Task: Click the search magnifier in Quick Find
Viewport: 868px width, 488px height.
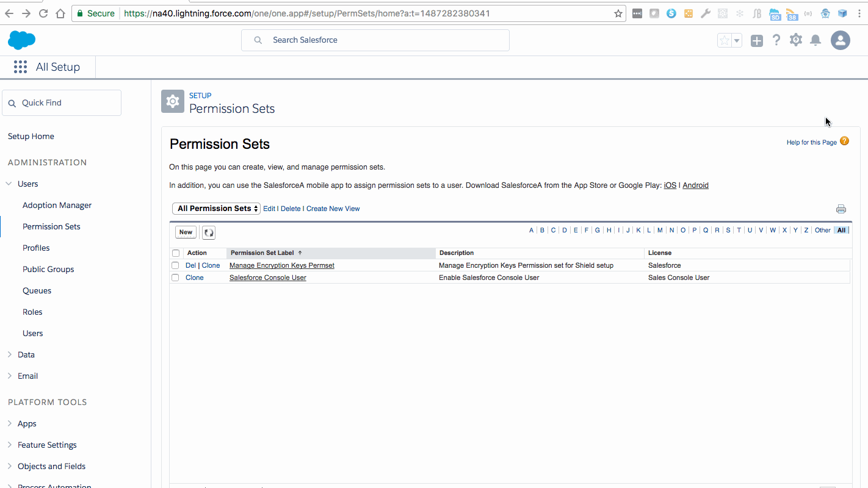Action: [x=12, y=103]
